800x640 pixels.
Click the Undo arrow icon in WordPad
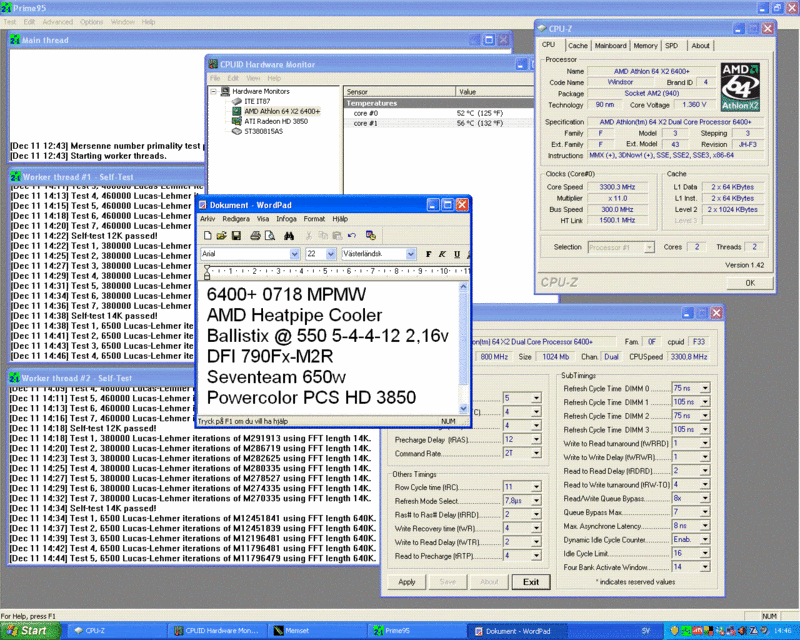coord(352,235)
